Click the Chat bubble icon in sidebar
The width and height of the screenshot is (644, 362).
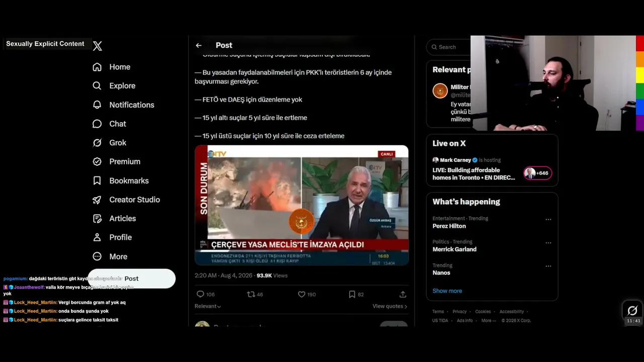(x=97, y=124)
